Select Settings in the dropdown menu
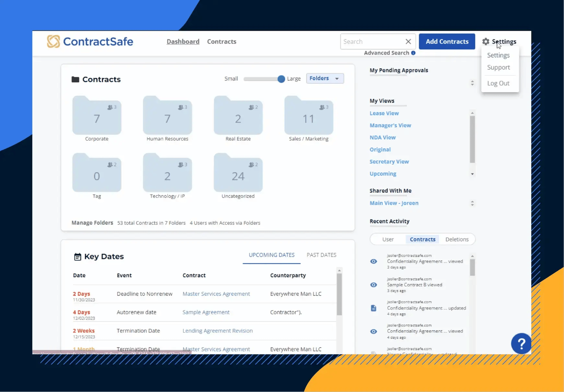The height and width of the screenshot is (392, 564). (x=498, y=55)
